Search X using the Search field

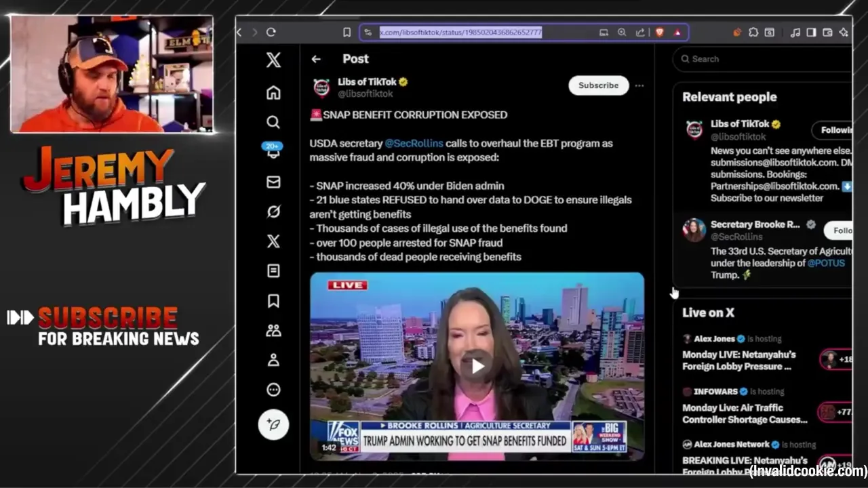(x=762, y=59)
